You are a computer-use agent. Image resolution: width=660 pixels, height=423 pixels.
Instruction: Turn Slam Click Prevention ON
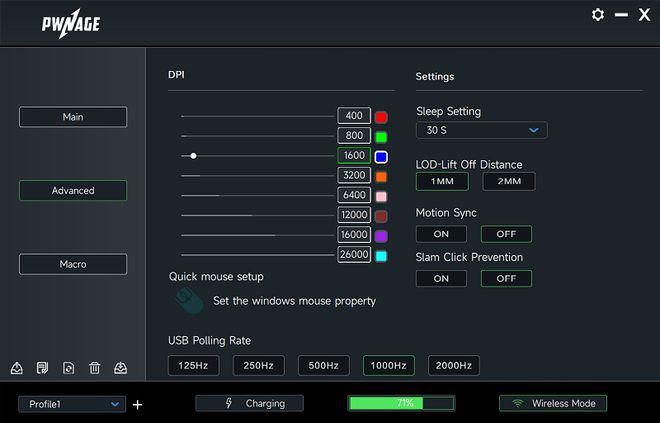[441, 279]
